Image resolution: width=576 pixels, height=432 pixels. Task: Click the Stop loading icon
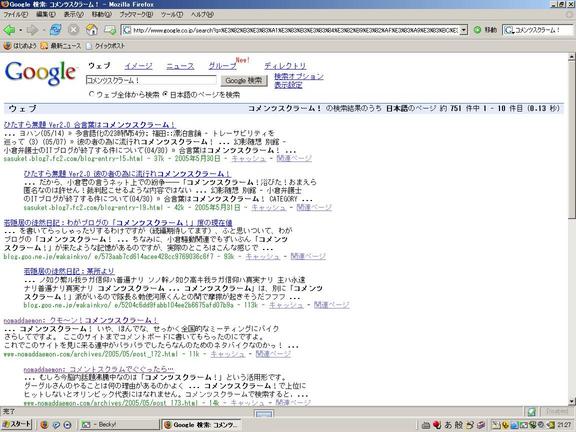coord(73,30)
